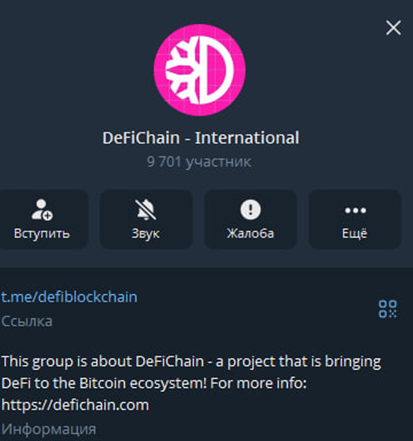Expand options using the Ещё label

click(355, 233)
